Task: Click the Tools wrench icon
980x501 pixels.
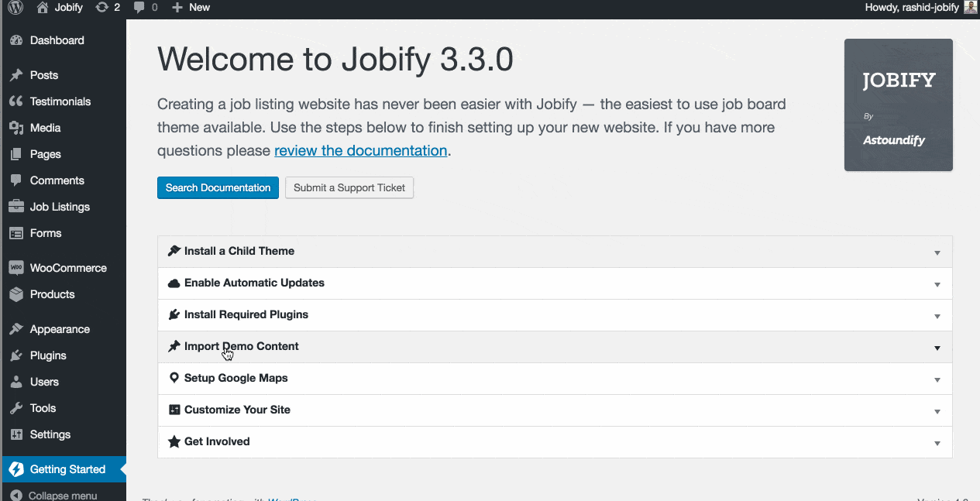Action: pyautogui.click(x=15, y=408)
